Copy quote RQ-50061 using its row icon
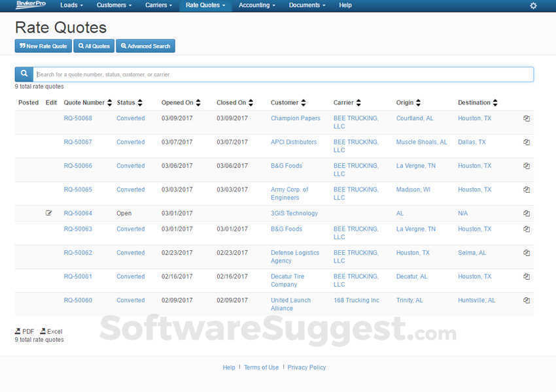 tap(527, 276)
